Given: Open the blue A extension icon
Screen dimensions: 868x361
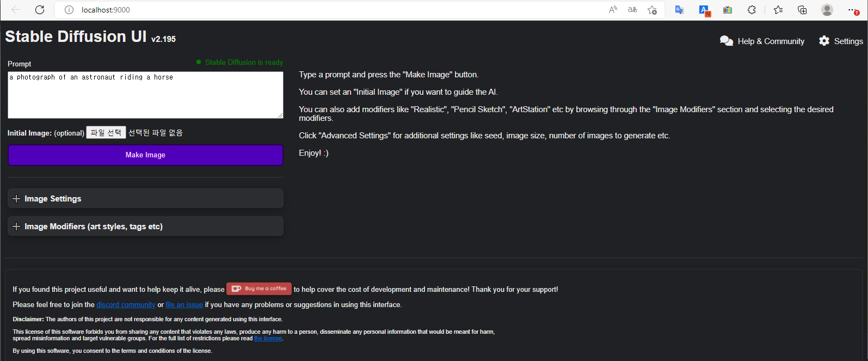Looking at the screenshot, I should (704, 10).
